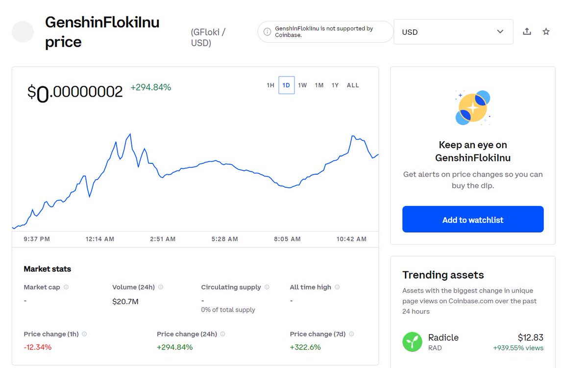Click the -12.34% hourly price change
Viewport: 588px width, 368px height.
(38, 347)
